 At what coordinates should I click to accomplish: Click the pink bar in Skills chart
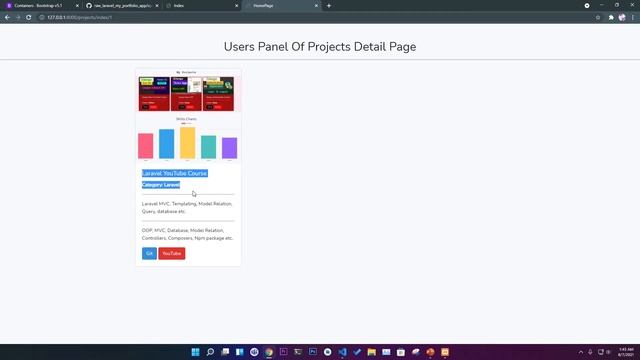[x=146, y=146]
